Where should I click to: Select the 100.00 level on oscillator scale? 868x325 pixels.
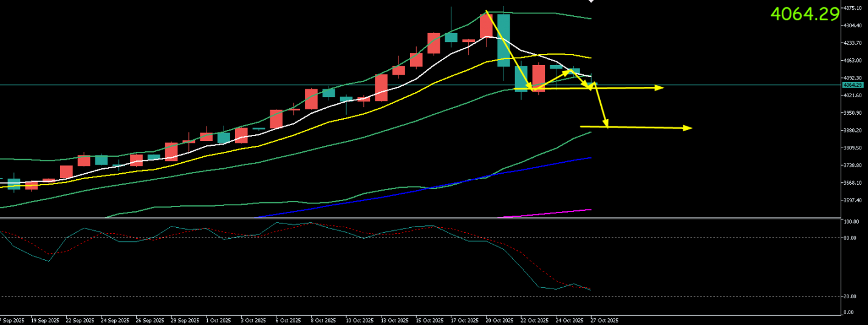pos(851,222)
